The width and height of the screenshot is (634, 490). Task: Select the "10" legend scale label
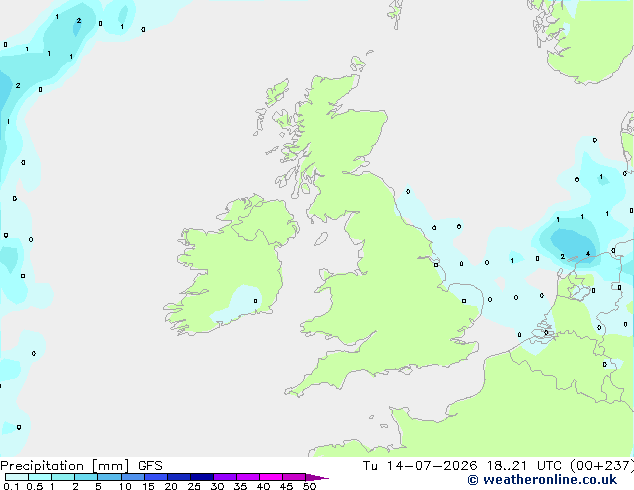click(x=125, y=486)
